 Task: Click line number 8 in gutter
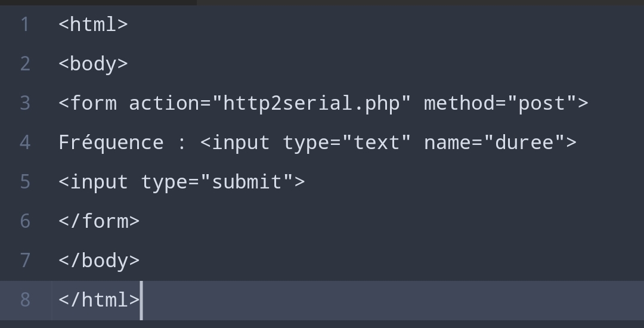tap(25, 301)
